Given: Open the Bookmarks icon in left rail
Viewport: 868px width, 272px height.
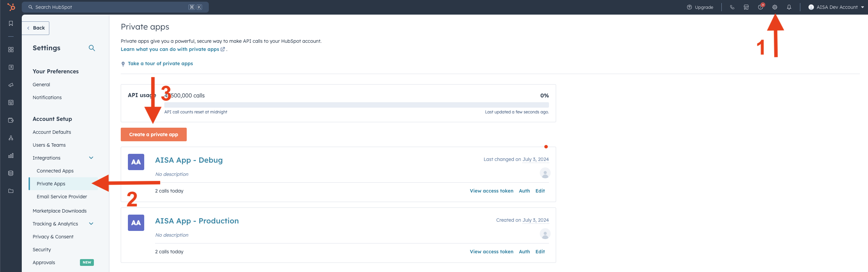Looking at the screenshot, I should coord(11,23).
